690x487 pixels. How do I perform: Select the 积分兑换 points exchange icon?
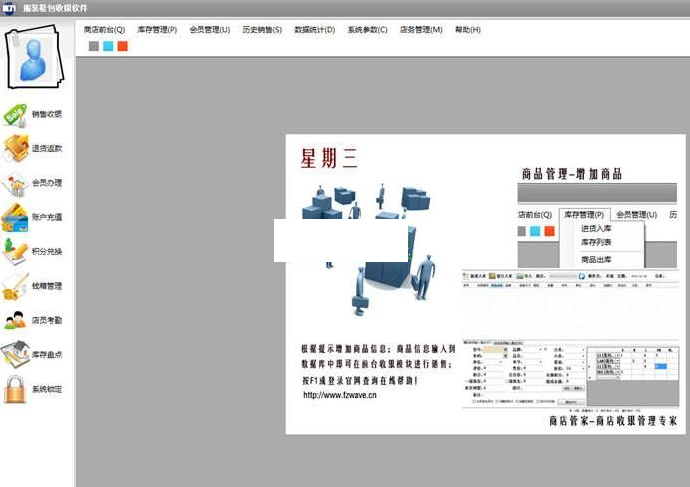click(17, 251)
